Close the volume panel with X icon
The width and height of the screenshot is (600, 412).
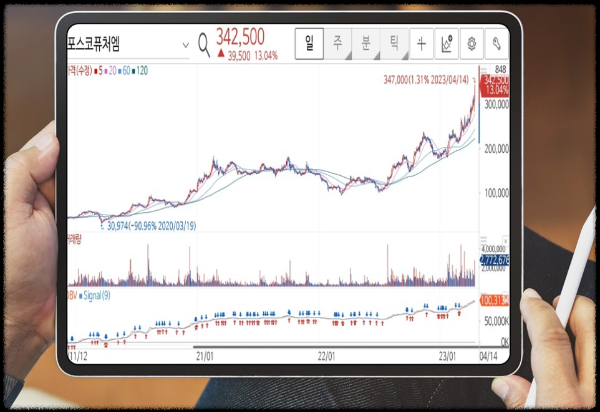[x=505, y=241]
